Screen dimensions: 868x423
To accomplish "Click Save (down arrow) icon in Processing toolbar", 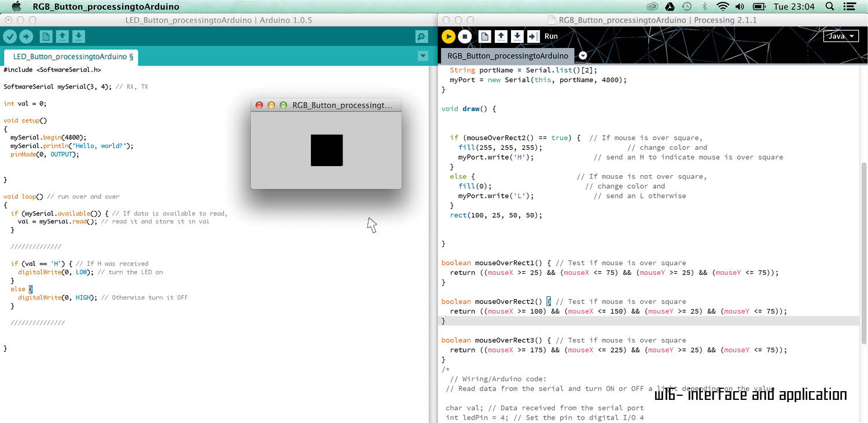I will (517, 36).
